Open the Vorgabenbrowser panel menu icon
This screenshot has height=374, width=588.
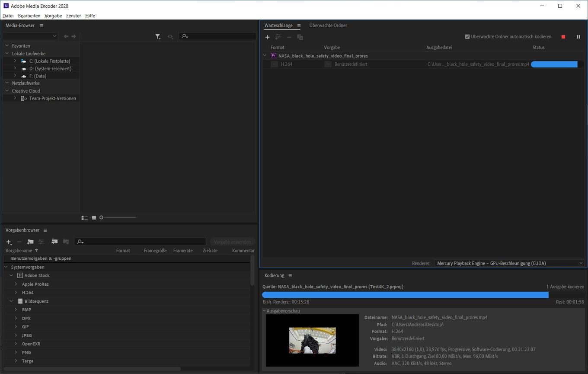45,230
